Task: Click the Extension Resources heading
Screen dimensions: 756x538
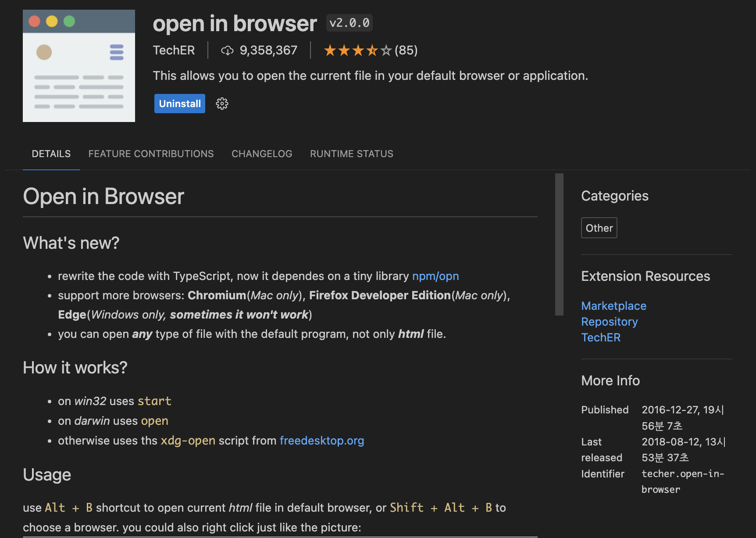Action: pyautogui.click(x=645, y=276)
